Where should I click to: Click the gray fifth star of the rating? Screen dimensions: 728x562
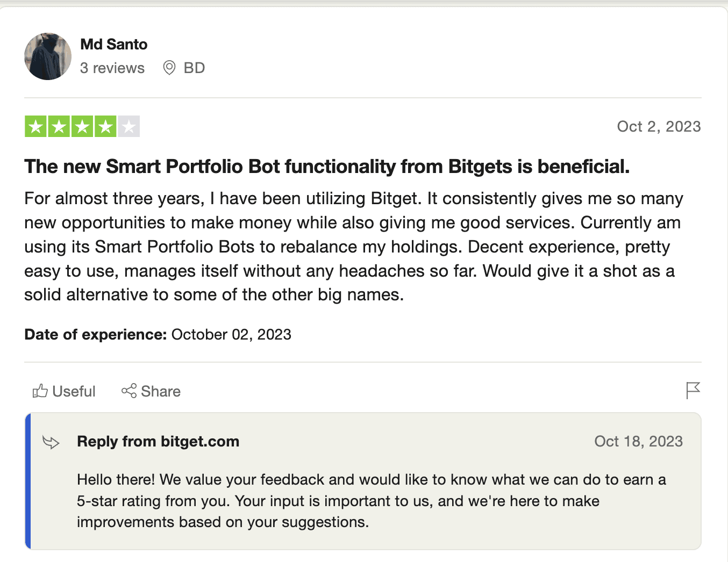click(x=129, y=127)
